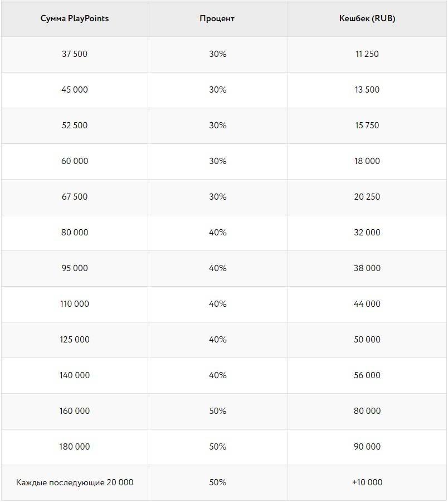Image resolution: width=448 pixels, height=502 pixels.
Task: Click the 20 250 cashback cell
Action: [x=367, y=197]
